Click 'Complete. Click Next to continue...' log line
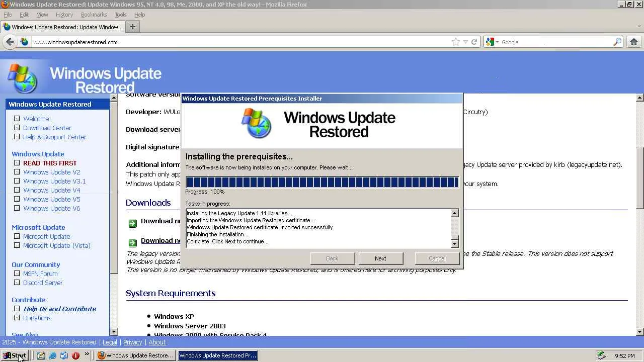 (x=227, y=241)
